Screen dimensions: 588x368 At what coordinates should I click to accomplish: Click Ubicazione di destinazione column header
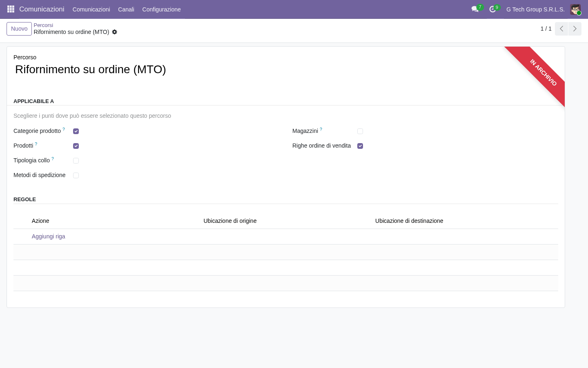pyautogui.click(x=409, y=221)
